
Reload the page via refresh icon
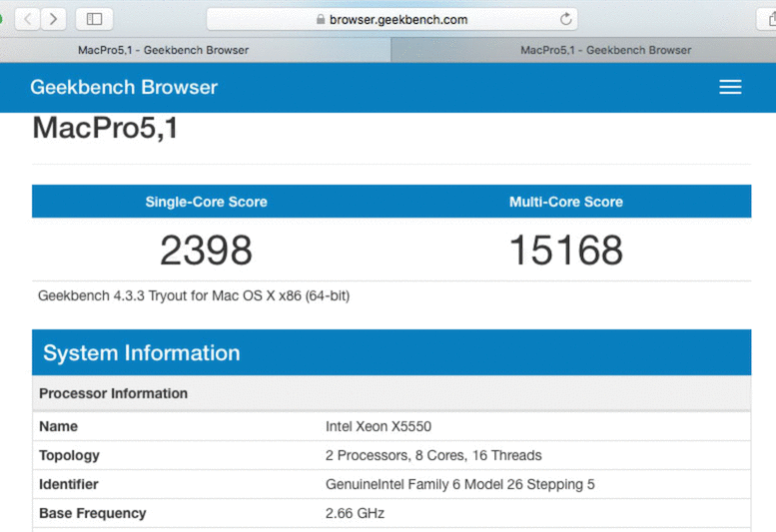pyautogui.click(x=565, y=19)
